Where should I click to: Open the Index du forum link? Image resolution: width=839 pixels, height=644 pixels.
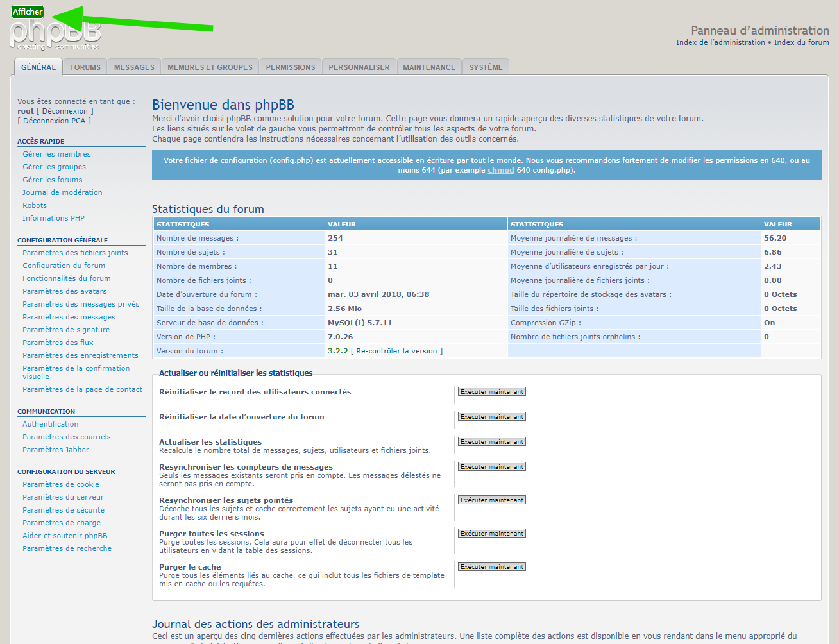(x=801, y=42)
